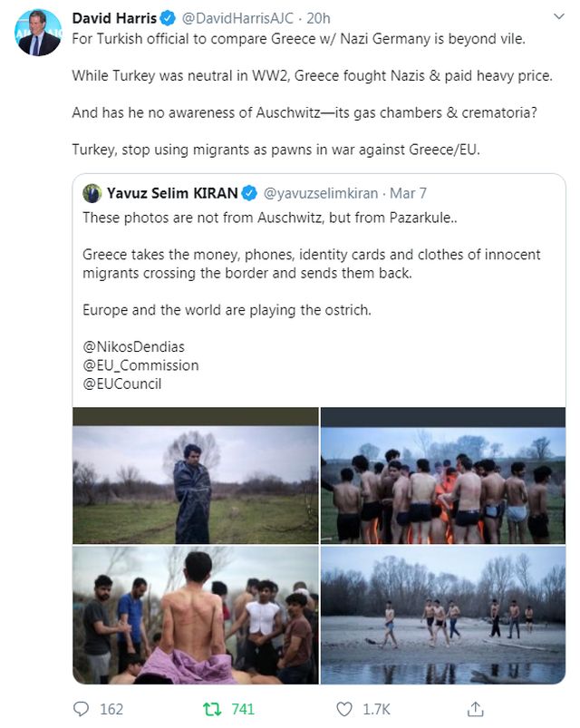Click the reply speech bubble icon

pos(82,709)
